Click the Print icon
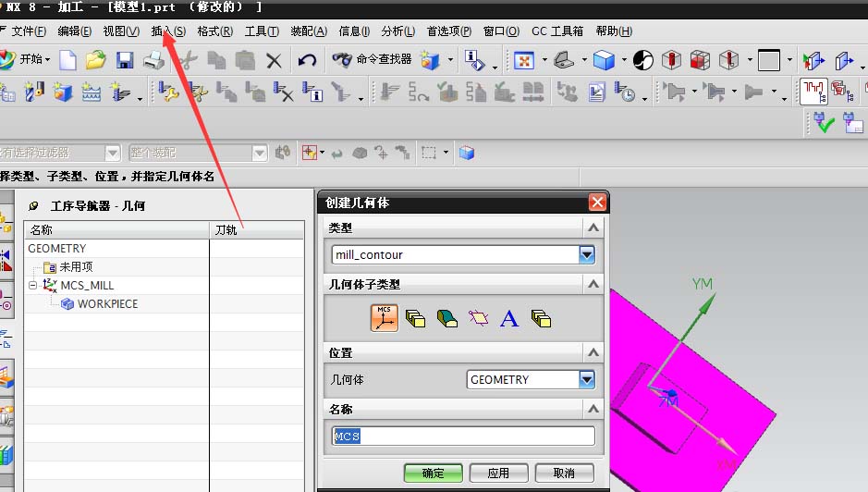 pos(153,60)
